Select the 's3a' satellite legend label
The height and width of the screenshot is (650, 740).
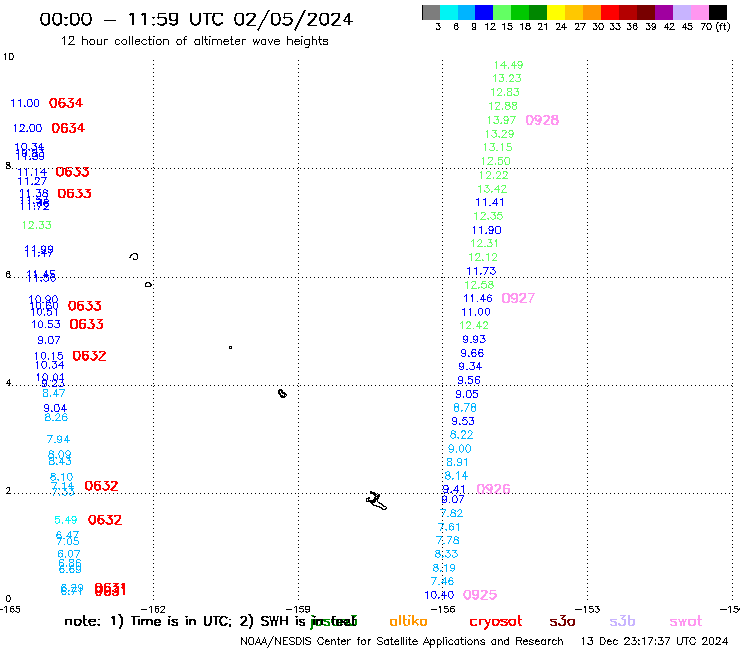562,621
